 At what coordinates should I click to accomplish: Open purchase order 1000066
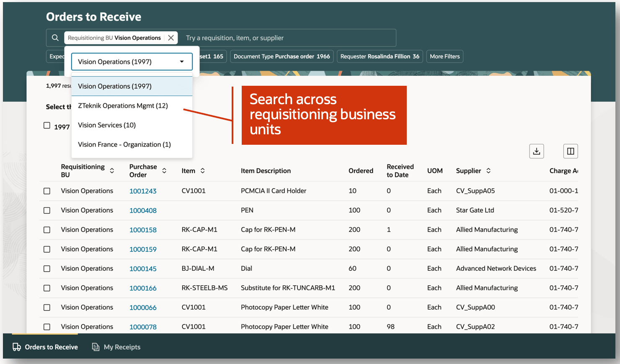143,308
